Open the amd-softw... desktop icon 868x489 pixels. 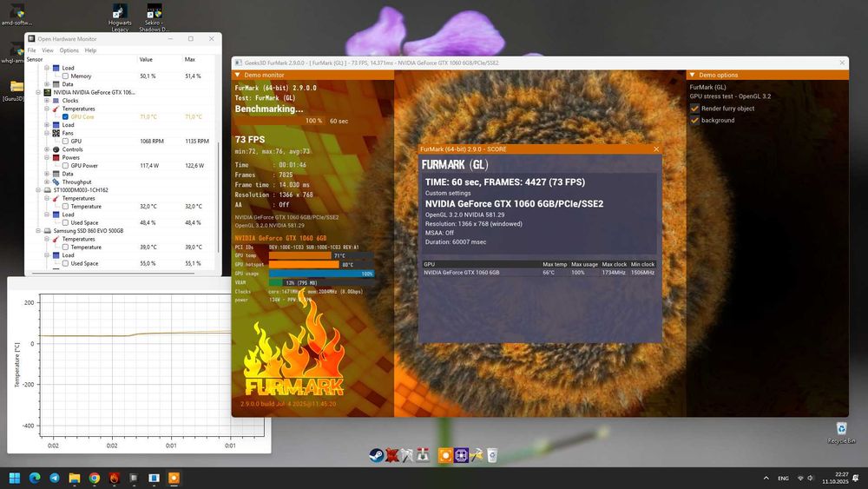tap(16, 15)
